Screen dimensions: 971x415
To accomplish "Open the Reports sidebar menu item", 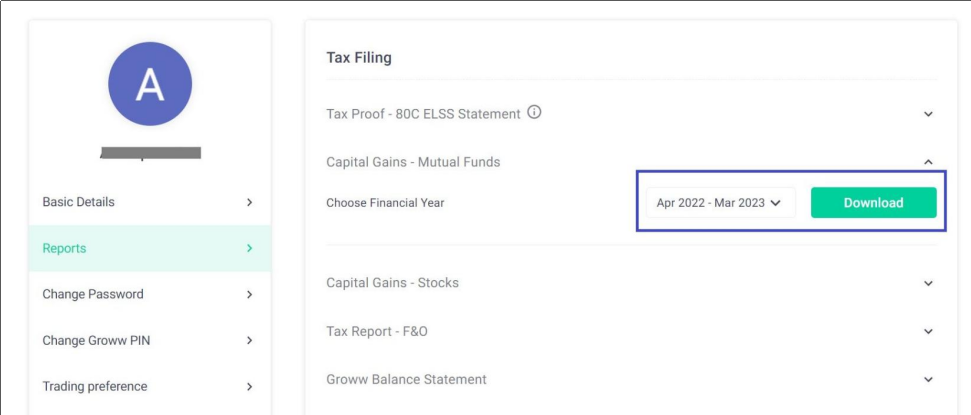I will coord(150,248).
